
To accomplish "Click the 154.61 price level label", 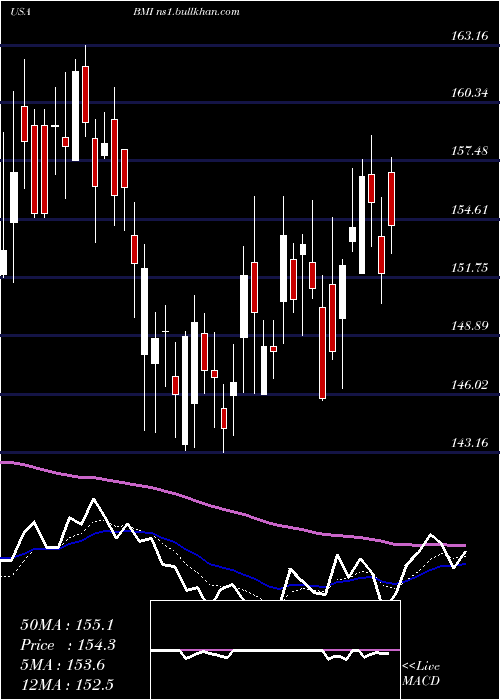I will 470,209.
